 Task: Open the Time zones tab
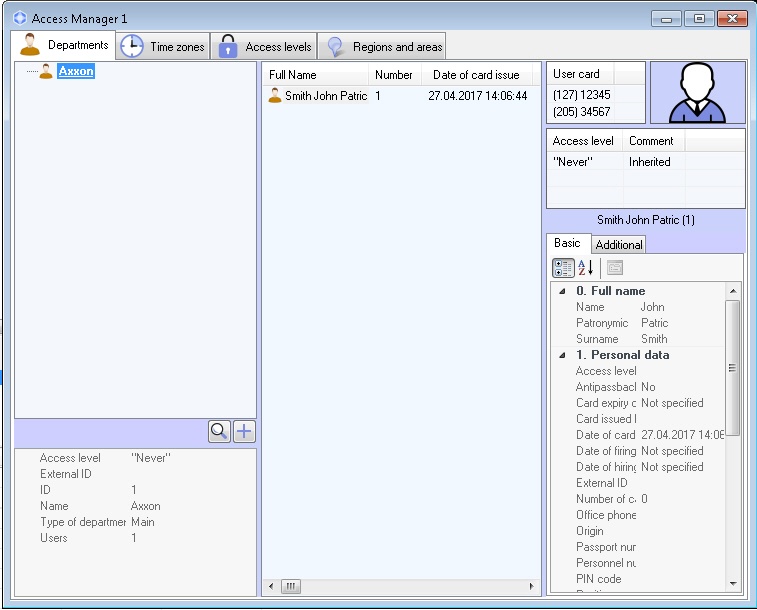click(x=164, y=47)
